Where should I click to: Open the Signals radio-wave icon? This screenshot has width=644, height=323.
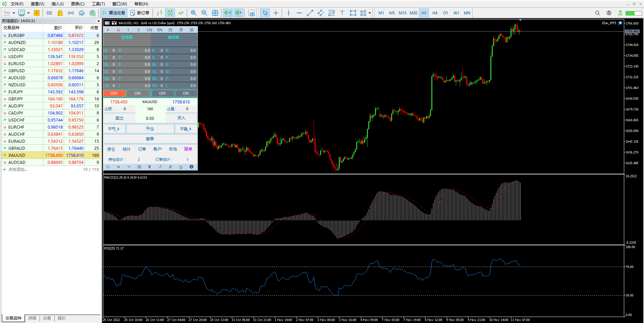pyautogui.click(x=71, y=13)
